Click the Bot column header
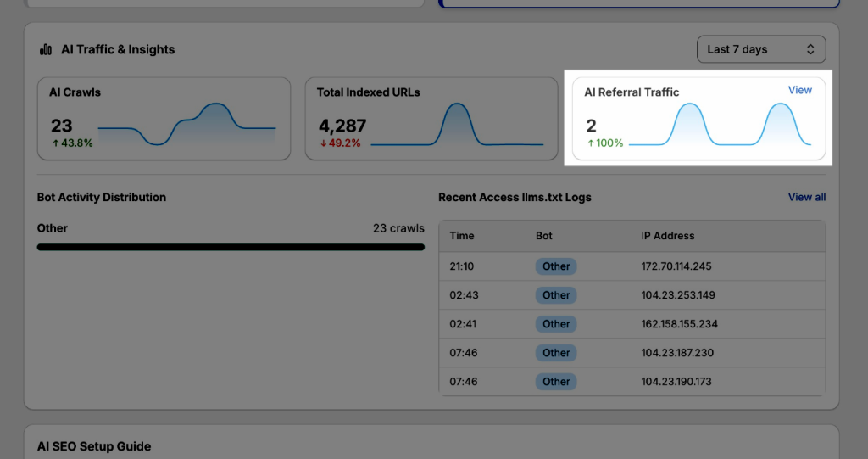Viewport: 868px width, 459px height. (544, 236)
